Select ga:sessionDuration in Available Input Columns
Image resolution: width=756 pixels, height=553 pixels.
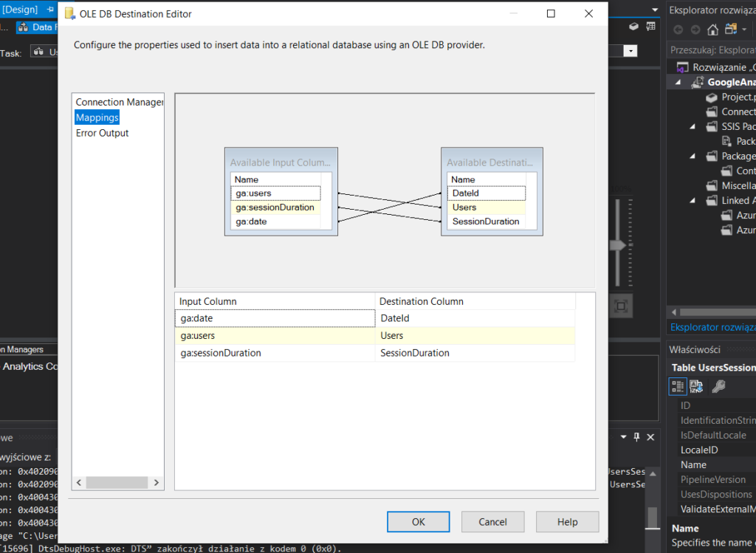(x=275, y=207)
